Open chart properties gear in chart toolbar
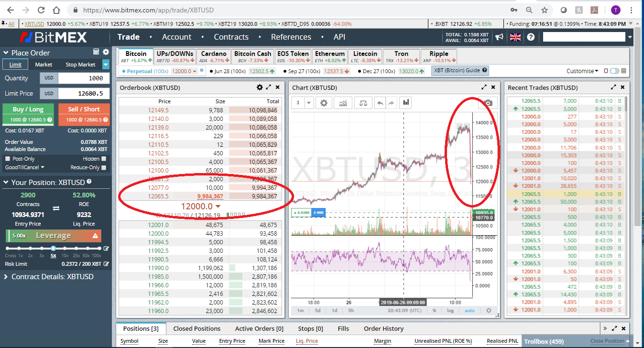 [325, 103]
